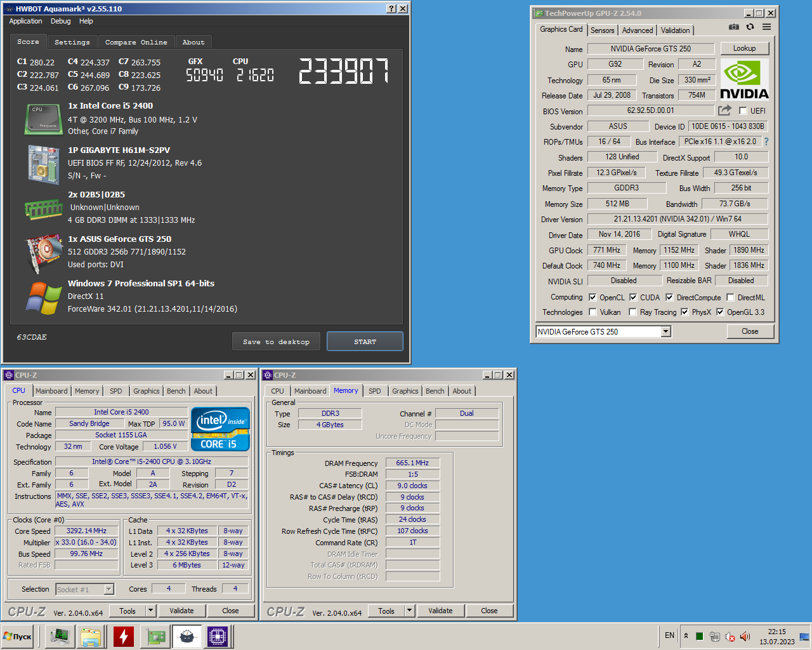This screenshot has width=812, height=650.
Task: Click the RAM module icon in Aquamark
Action: pyautogui.click(x=43, y=208)
